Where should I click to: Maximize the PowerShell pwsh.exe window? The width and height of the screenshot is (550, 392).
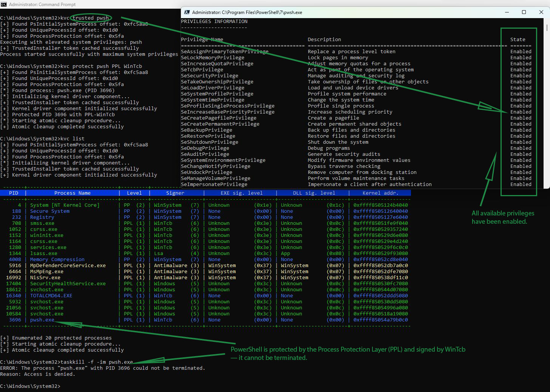pyautogui.click(x=524, y=12)
